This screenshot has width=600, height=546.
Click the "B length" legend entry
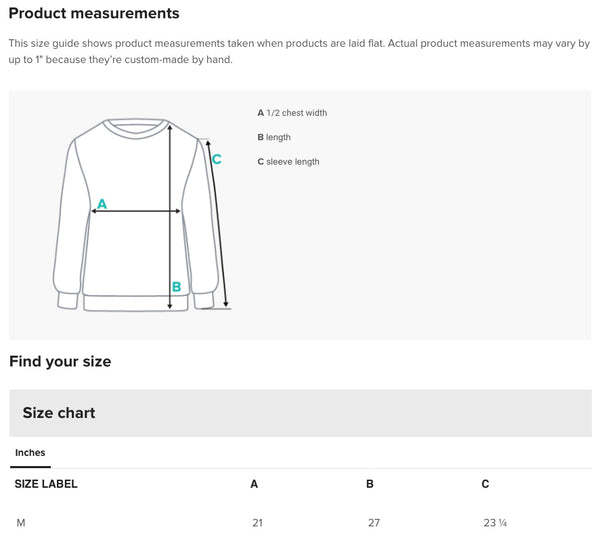point(274,137)
